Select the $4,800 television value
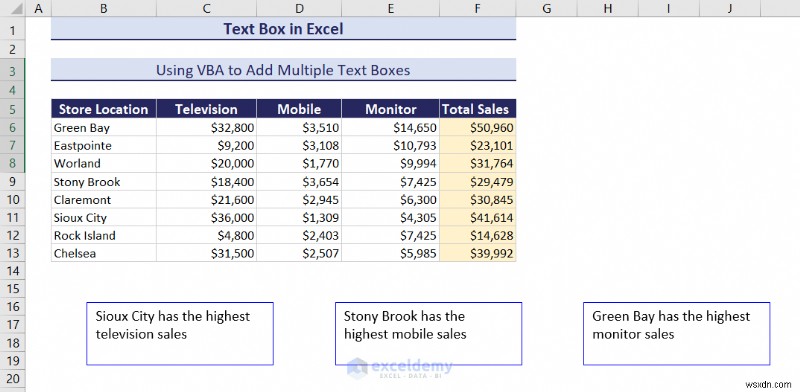The width and height of the screenshot is (800, 392). [206, 235]
